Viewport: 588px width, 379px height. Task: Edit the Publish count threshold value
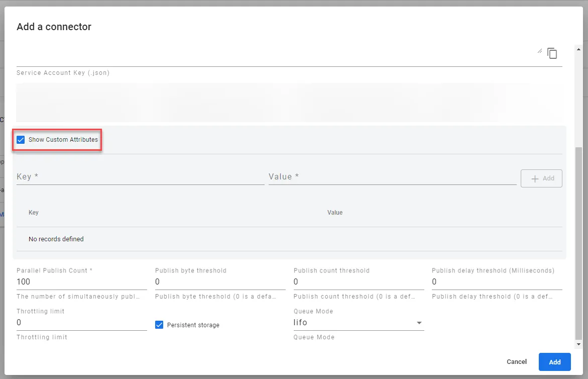point(359,282)
